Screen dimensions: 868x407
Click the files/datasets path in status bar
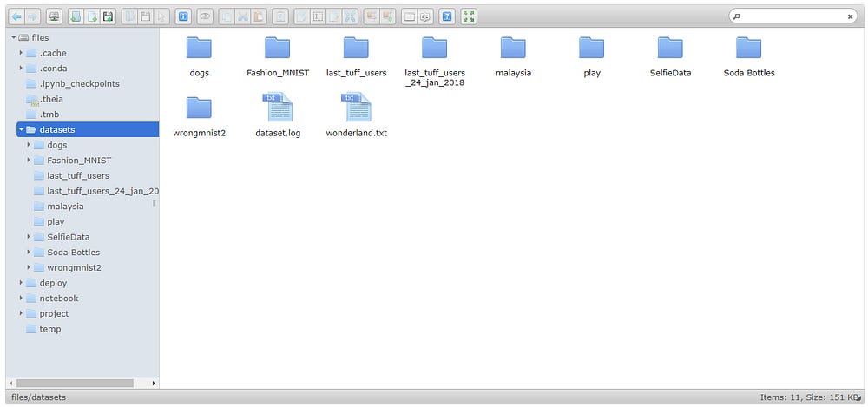(x=38, y=397)
